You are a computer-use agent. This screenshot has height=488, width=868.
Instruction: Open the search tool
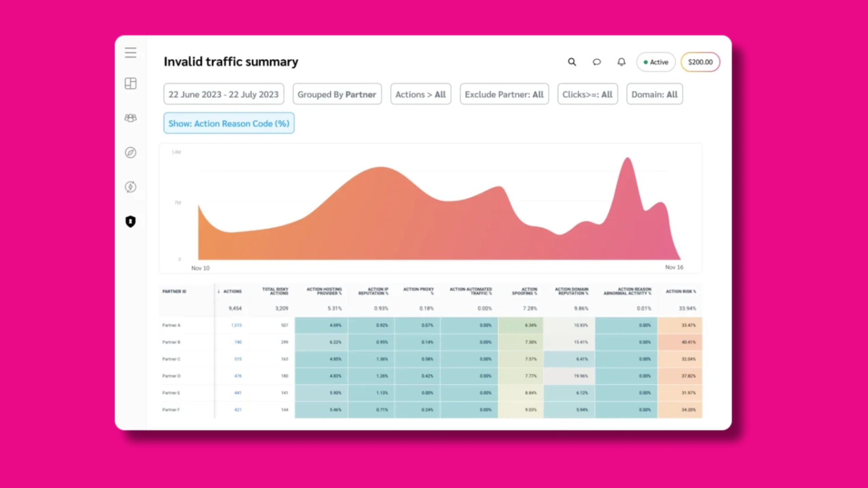click(x=572, y=62)
